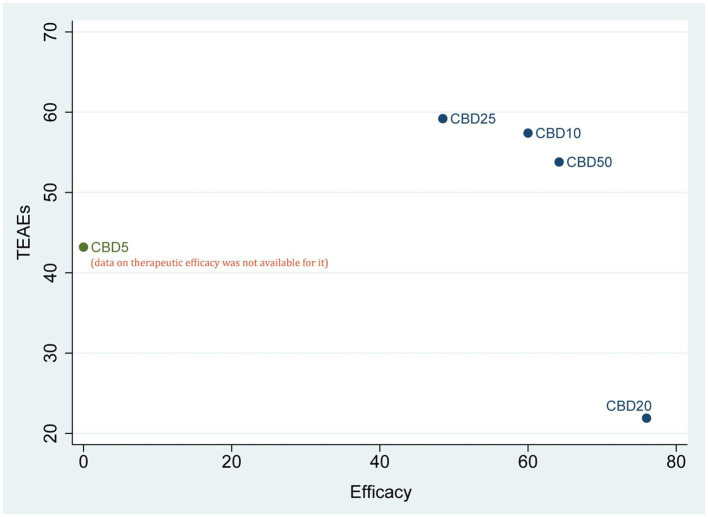
Task: Click the 80 tick label on x-axis
Action: tap(675, 462)
